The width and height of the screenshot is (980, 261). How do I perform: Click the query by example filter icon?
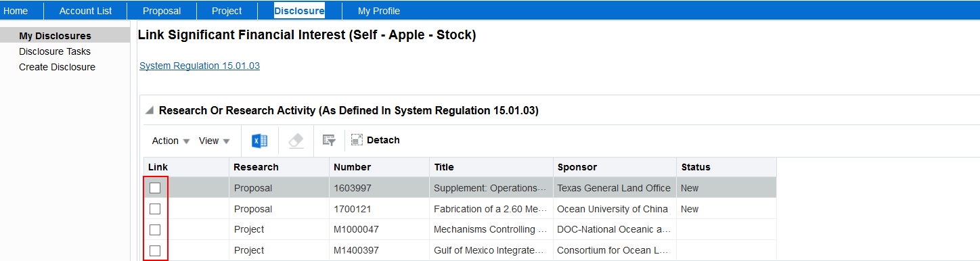pyautogui.click(x=329, y=141)
